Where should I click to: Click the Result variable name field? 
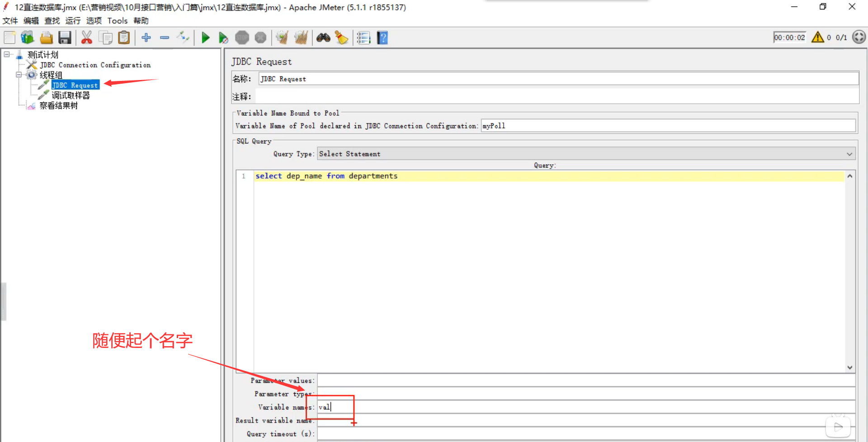point(586,420)
